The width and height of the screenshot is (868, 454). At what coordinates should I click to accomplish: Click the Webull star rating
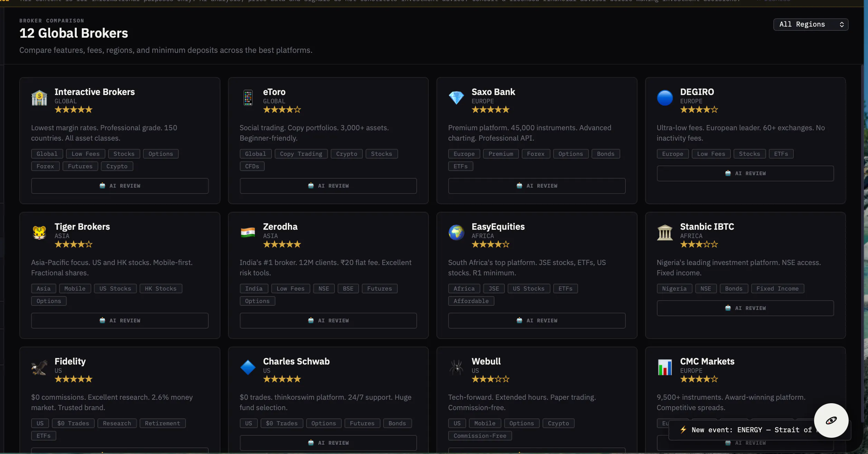tap(491, 379)
